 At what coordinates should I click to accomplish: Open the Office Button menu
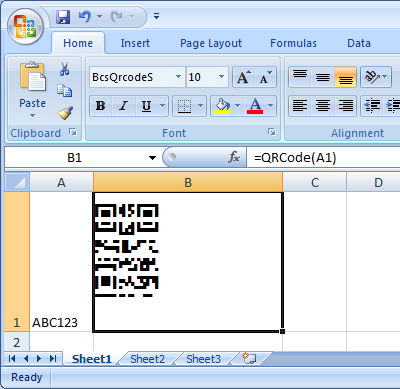point(26,26)
